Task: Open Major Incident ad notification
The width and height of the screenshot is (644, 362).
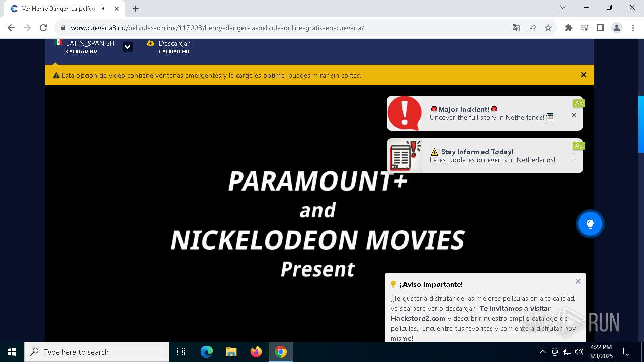Action: pos(485,113)
